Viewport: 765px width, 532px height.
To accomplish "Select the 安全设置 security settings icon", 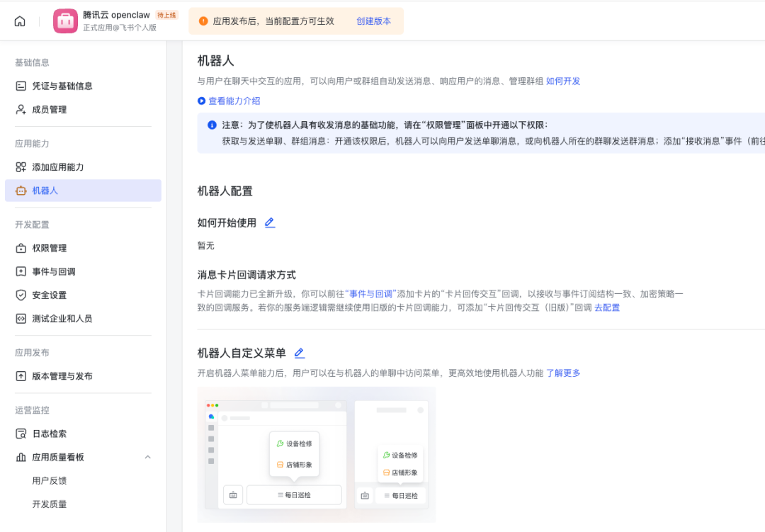I will [x=23, y=295].
